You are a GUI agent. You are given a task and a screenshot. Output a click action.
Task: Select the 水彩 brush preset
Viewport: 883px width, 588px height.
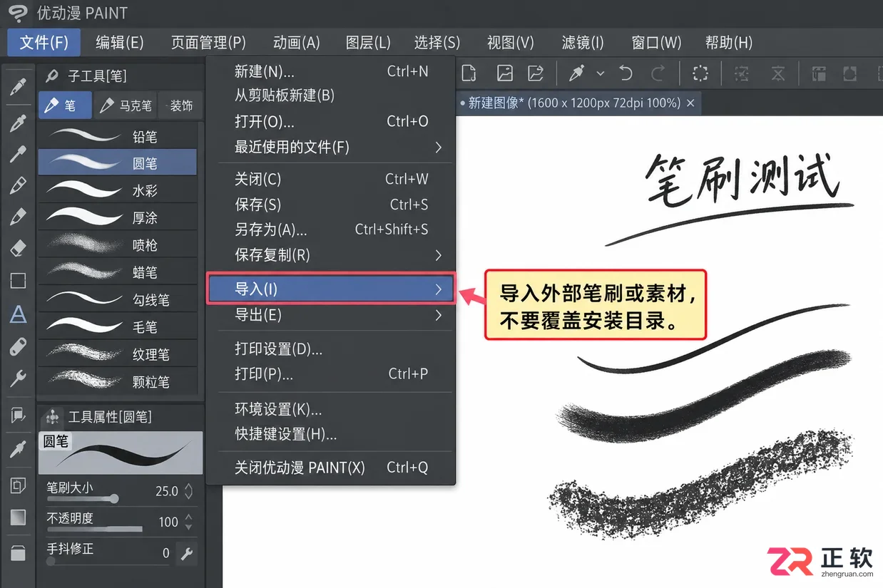(x=118, y=190)
